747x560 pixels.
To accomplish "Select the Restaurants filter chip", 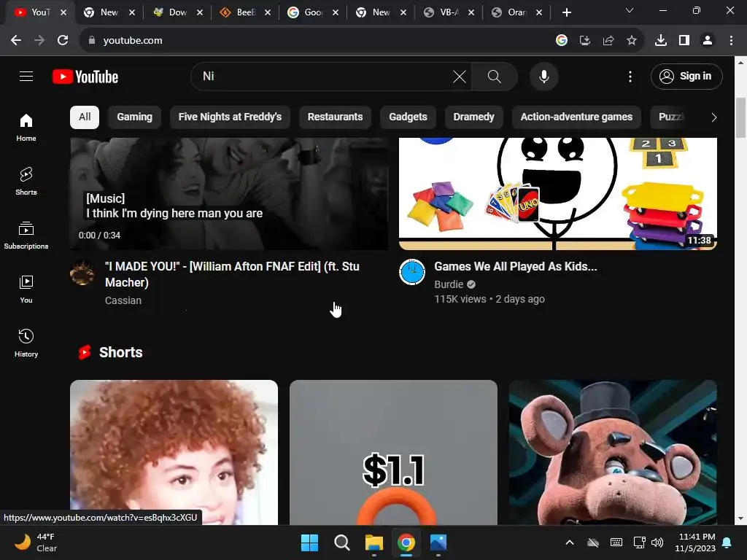I will [335, 117].
